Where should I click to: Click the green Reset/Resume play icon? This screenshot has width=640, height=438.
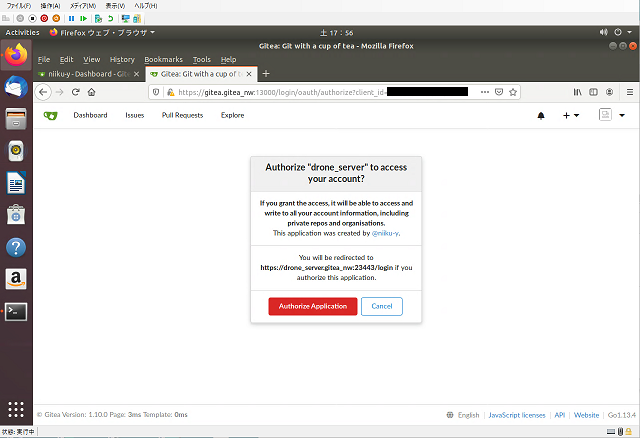(x=83, y=18)
